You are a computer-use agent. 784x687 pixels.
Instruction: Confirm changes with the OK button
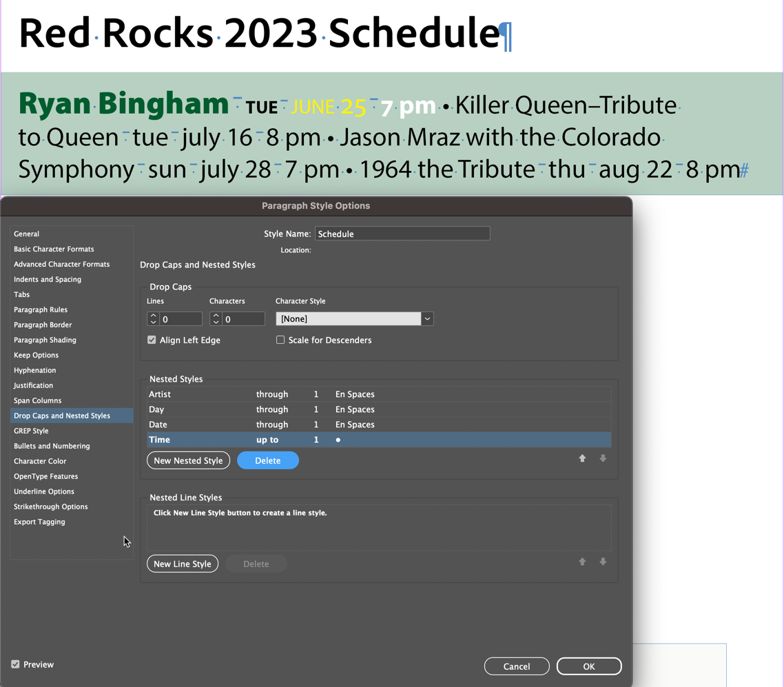tap(589, 666)
